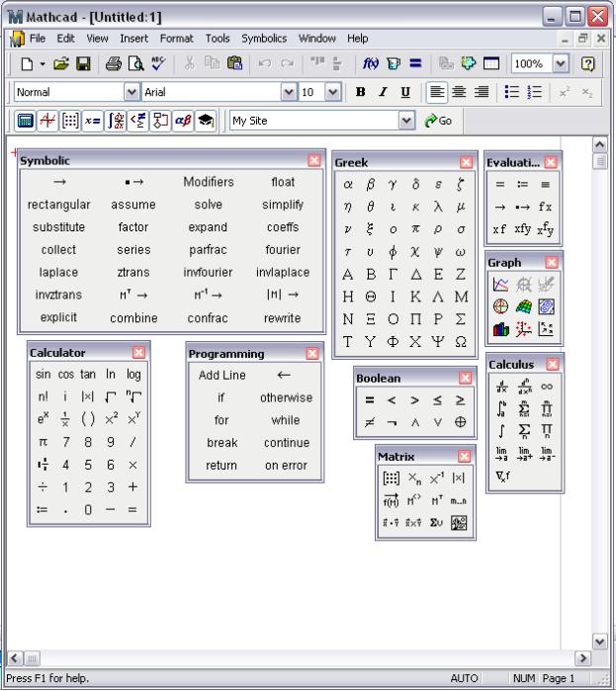Toggle Underline formatting
The image size is (616, 691).
(405, 92)
